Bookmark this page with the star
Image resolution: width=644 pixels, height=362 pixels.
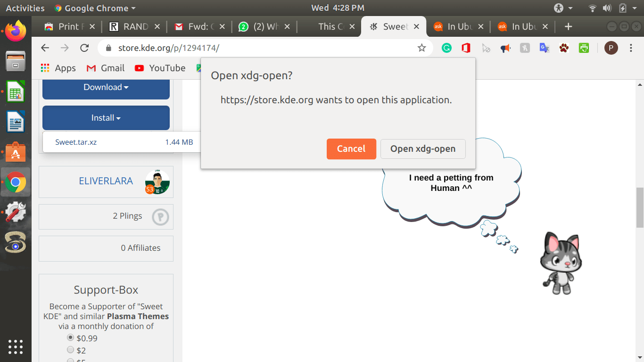pyautogui.click(x=421, y=48)
